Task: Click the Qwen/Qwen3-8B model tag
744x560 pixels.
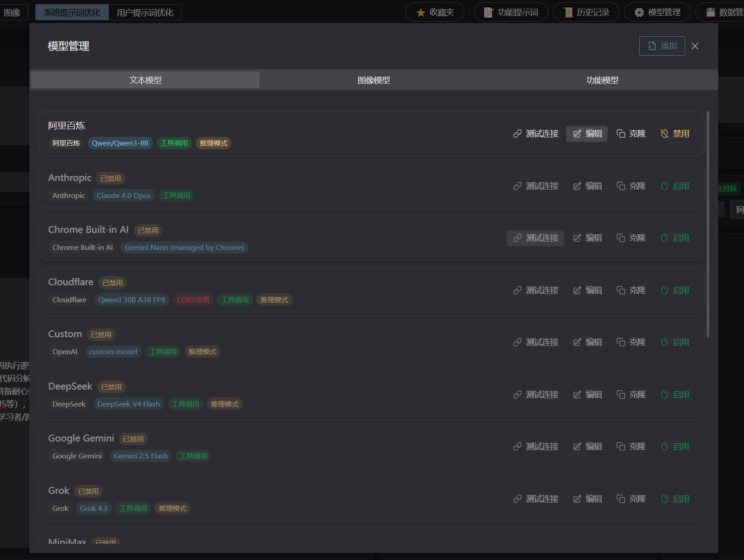Action: [120, 143]
